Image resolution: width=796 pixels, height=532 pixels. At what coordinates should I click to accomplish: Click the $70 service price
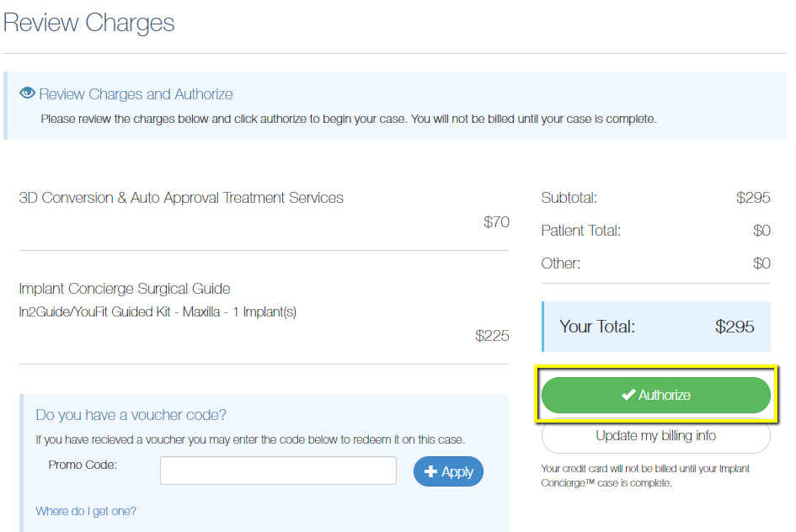point(496,222)
